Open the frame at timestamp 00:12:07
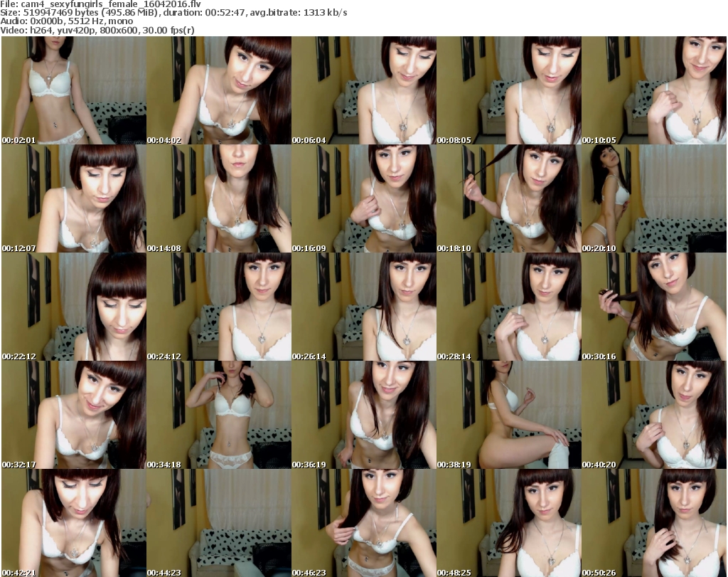The image size is (728, 577). click(74, 198)
